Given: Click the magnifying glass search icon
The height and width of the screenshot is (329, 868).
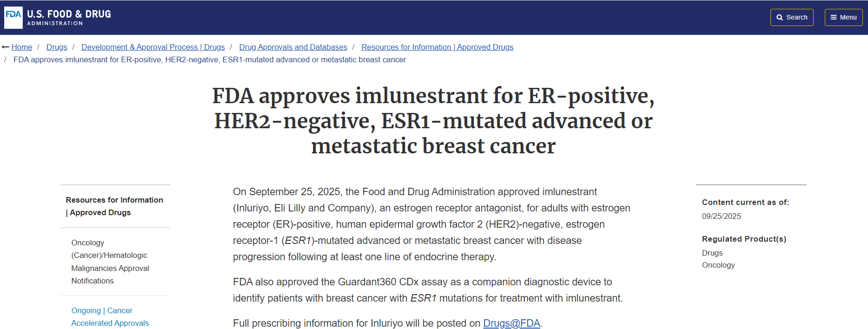Looking at the screenshot, I should pos(780,18).
